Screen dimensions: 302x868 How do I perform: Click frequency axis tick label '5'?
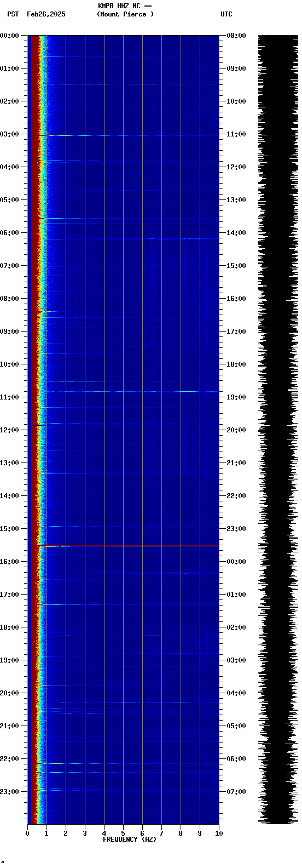pyautogui.click(x=123, y=833)
